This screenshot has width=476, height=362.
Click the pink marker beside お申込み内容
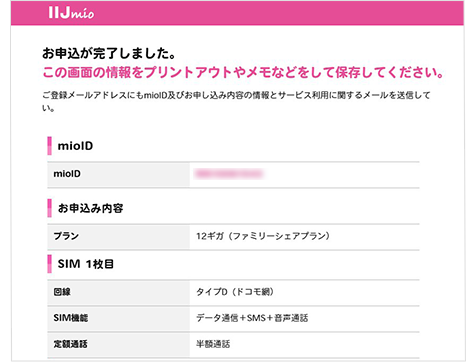point(49,208)
